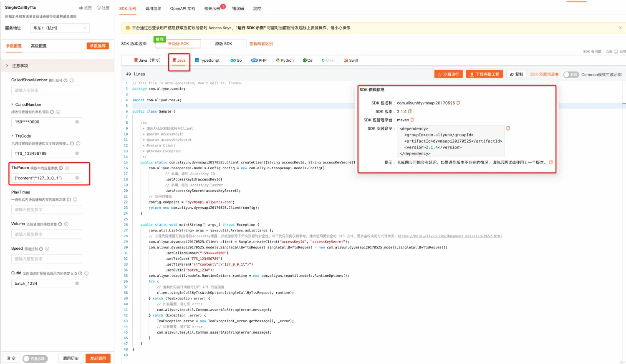Show help tooltip for Volume parameter

(60, 224)
